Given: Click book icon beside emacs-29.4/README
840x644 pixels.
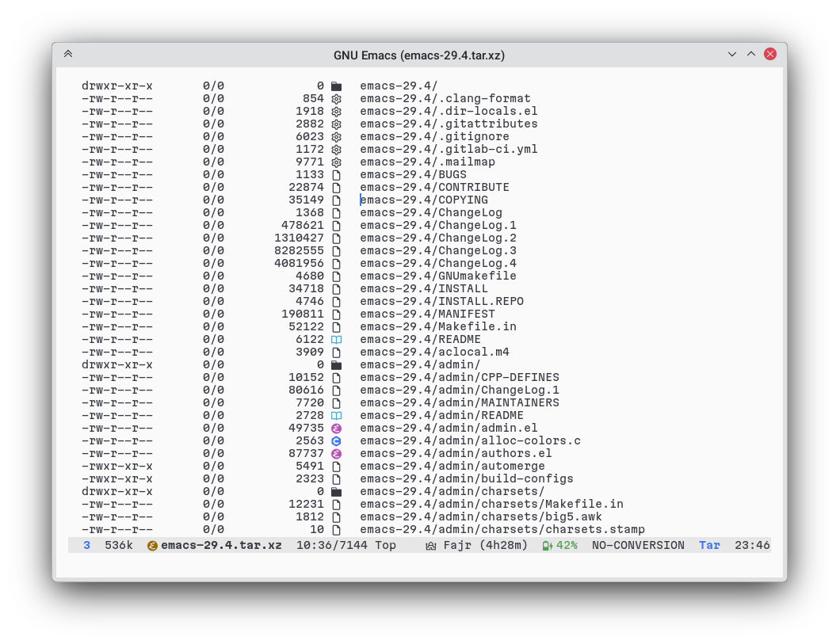Looking at the screenshot, I should [337, 339].
